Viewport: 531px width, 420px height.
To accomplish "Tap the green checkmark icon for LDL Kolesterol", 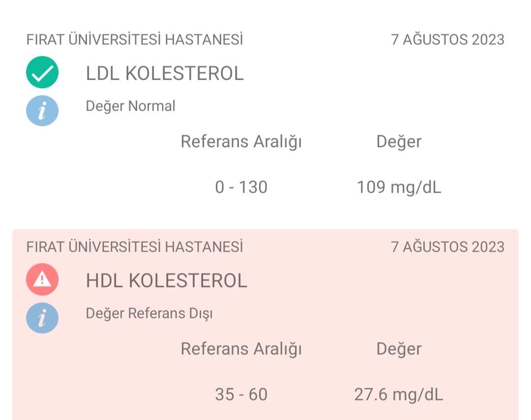I will click(42, 72).
